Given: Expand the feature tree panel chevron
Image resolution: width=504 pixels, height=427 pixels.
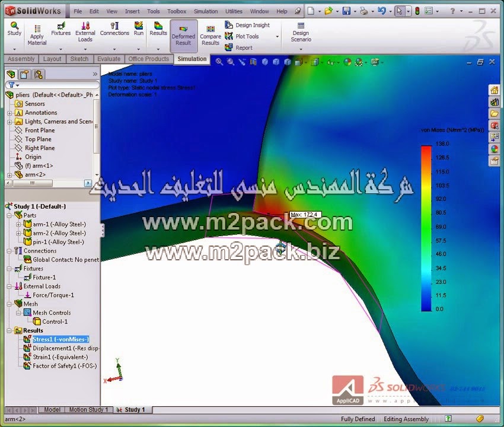Looking at the screenshot, I should coord(95,74).
